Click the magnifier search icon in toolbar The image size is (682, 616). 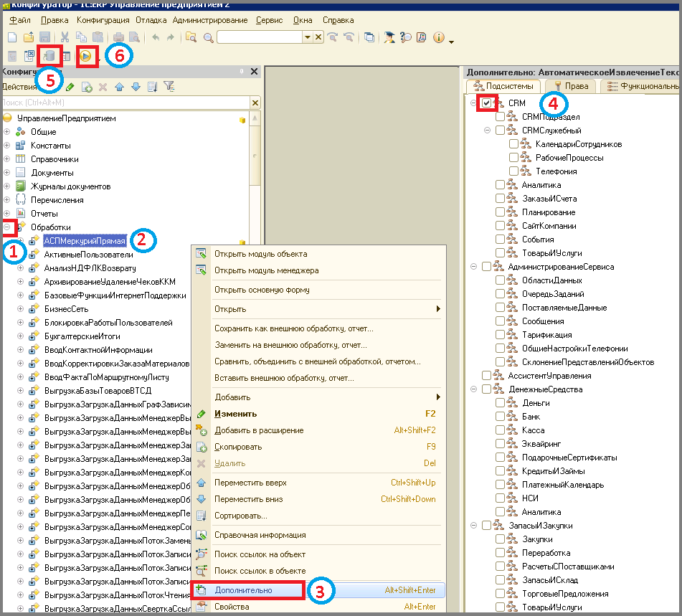click(209, 38)
